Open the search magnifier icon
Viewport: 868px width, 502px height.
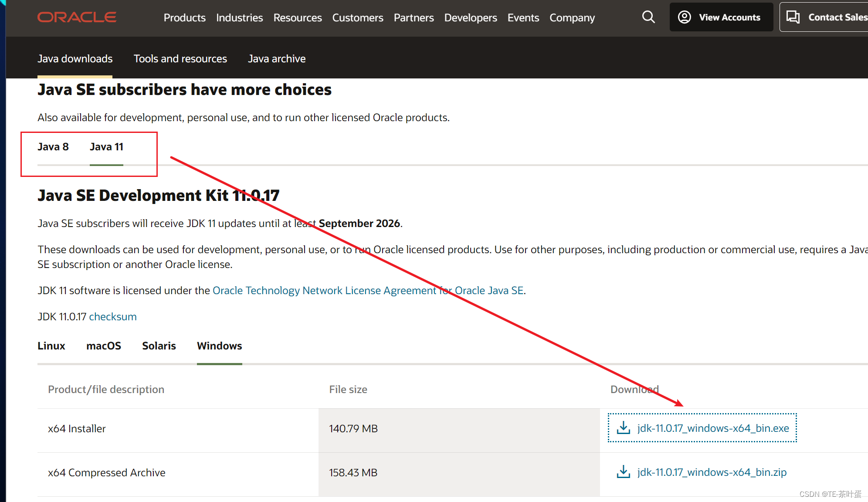(648, 17)
